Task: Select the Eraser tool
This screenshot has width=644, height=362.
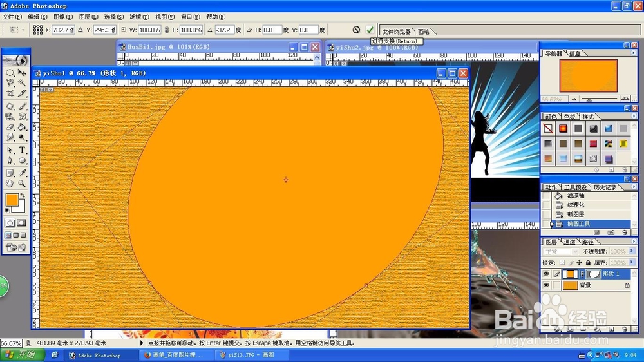Action: coord(10,127)
